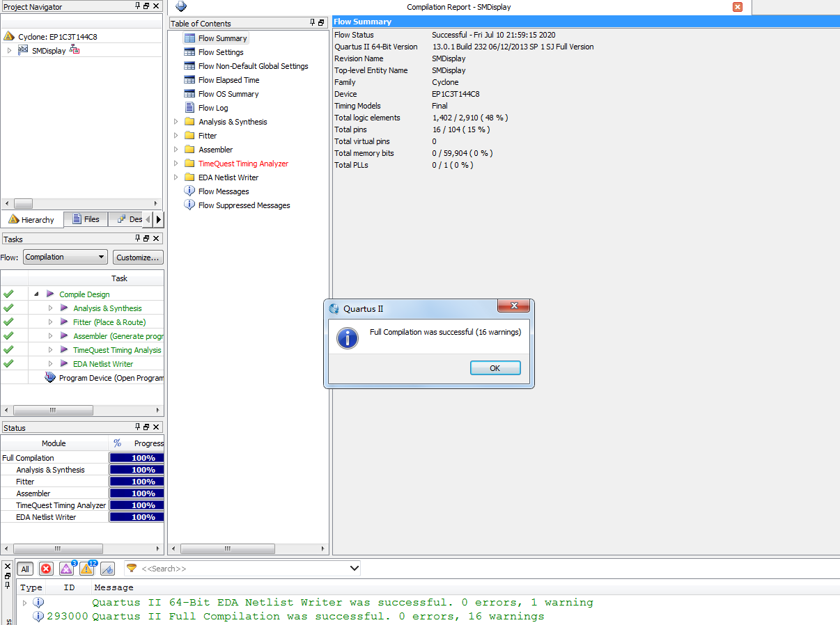The image size is (840, 625).
Task: Open the Flow dropdown showing Compilation
Action: pyautogui.click(x=65, y=257)
